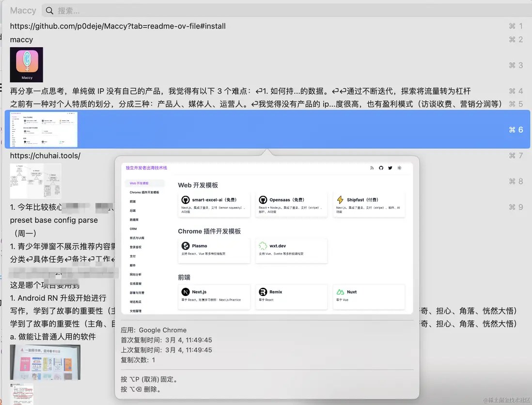Click the ⌘ 9 shortcut label
Image resolution: width=532 pixels, height=405 pixels.
(516, 207)
